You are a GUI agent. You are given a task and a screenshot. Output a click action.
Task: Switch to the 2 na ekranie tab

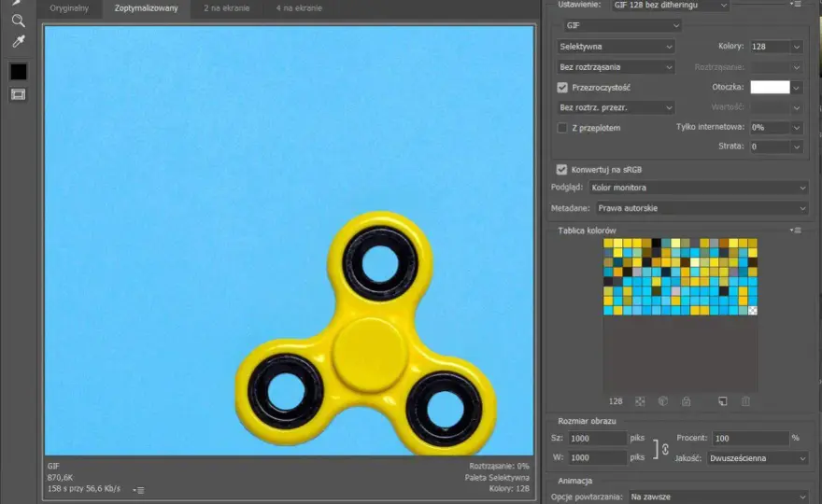(226, 8)
